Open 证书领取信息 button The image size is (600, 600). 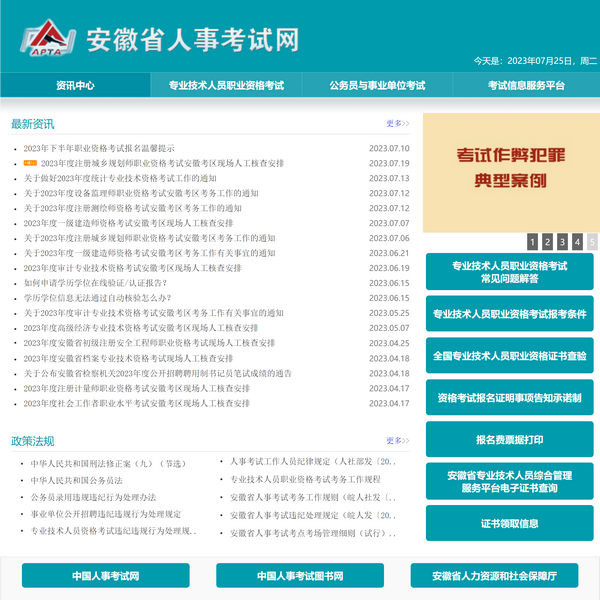pyautogui.click(x=510, y=523)
